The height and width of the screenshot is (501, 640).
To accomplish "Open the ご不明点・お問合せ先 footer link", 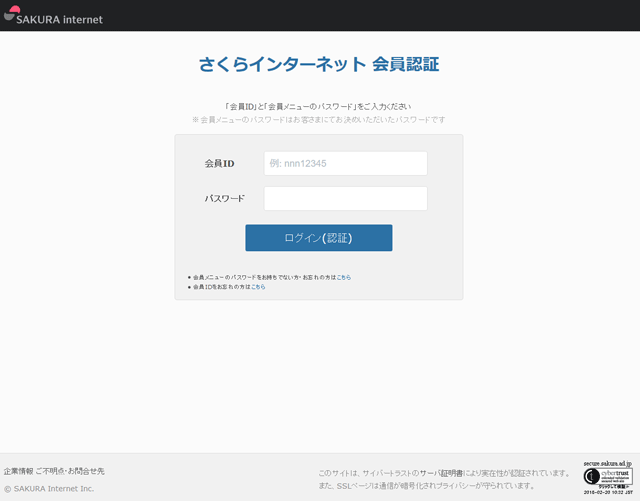I will pos(70,471).
